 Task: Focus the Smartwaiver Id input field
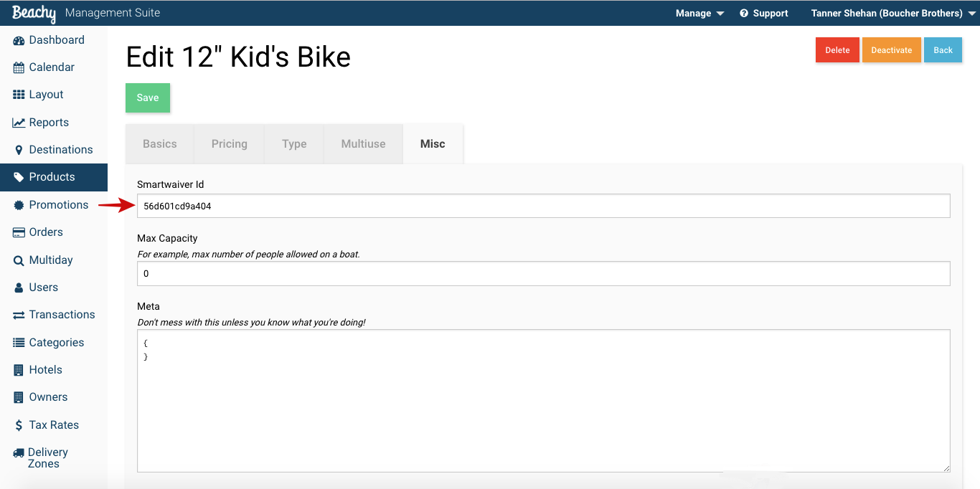tap(543, 206)
